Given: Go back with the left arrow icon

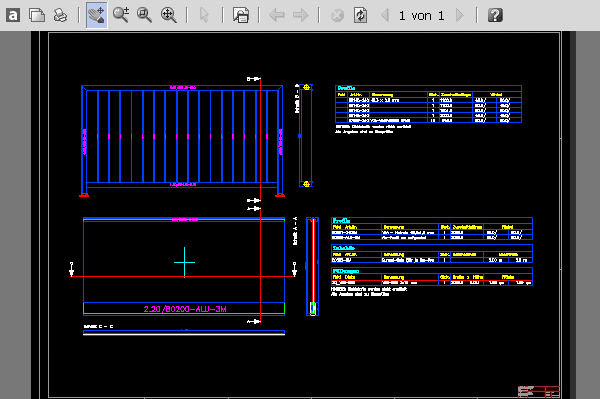Looking at the screenshot, I should pos(276,15).
